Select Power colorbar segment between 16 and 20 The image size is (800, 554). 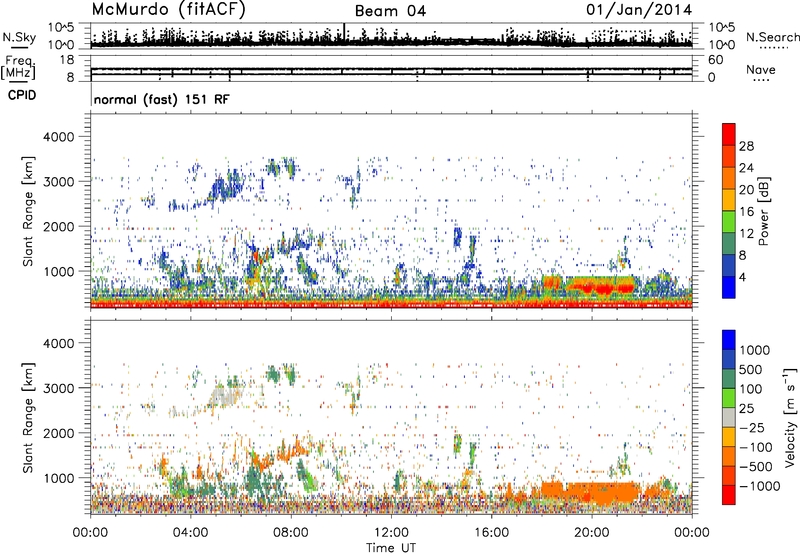coord(729,200)
